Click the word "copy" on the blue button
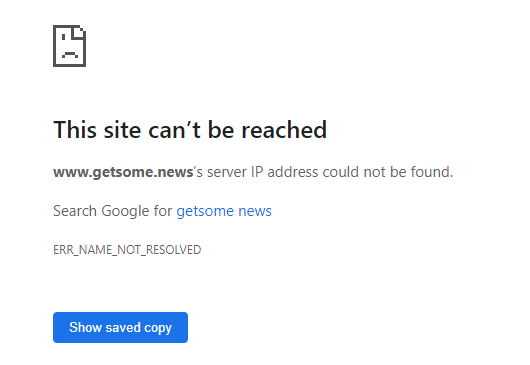The image size is (530, 365). click(x=158, y=328)
